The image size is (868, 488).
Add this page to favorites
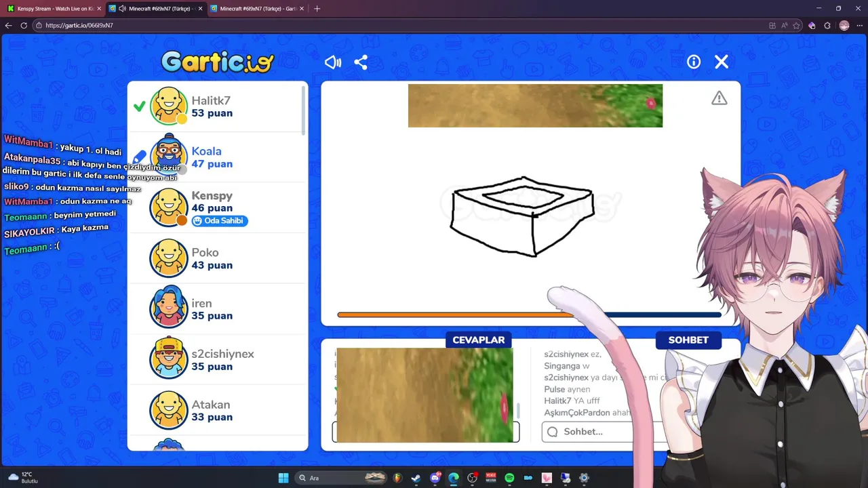pyautogui.click(x=797, y=25)
